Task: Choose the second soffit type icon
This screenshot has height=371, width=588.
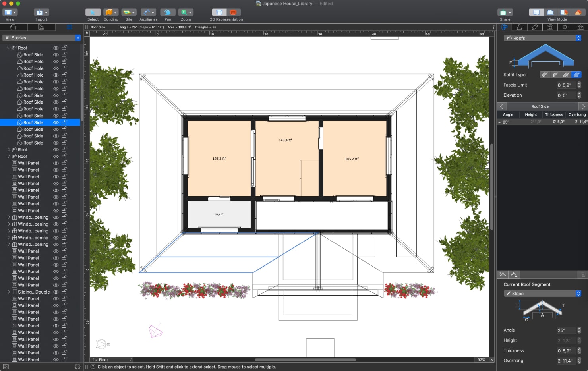Action: click(x=556, y=75)
